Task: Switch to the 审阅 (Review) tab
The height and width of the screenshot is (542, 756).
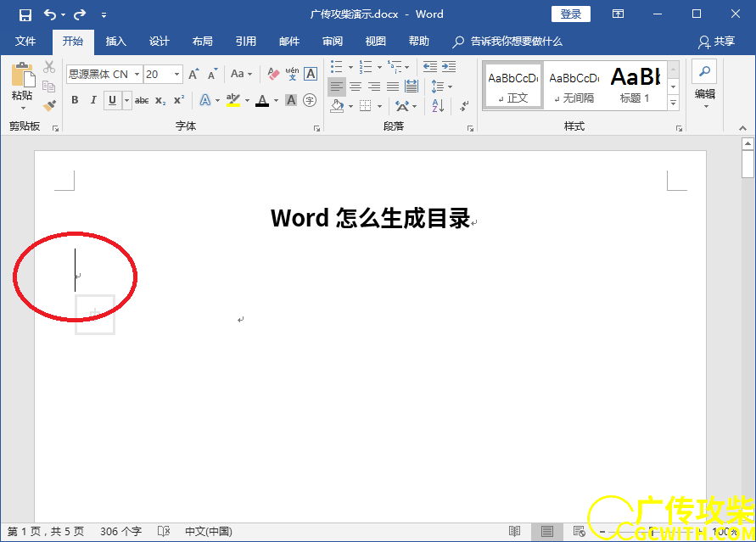Action: click(333, 42)
